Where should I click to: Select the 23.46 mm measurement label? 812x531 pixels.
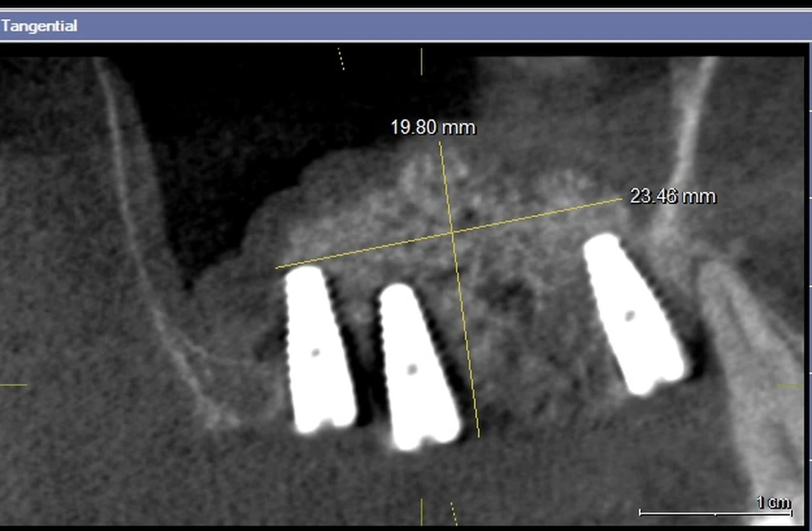pos(673,196)
